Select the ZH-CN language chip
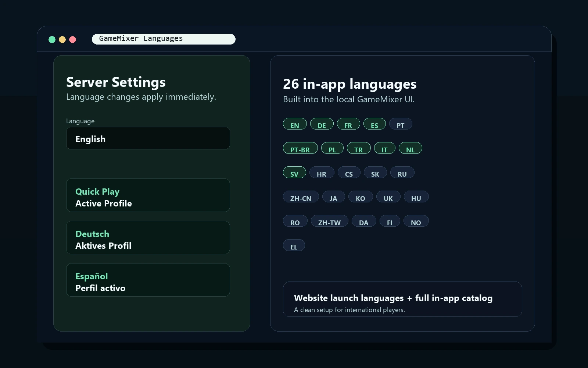 tap(301, 197)
